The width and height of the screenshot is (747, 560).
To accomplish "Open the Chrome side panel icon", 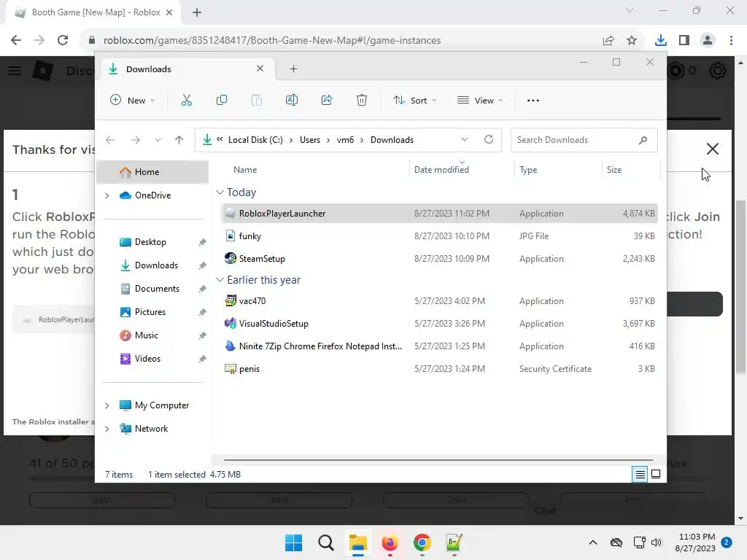I will click(684, 41).
